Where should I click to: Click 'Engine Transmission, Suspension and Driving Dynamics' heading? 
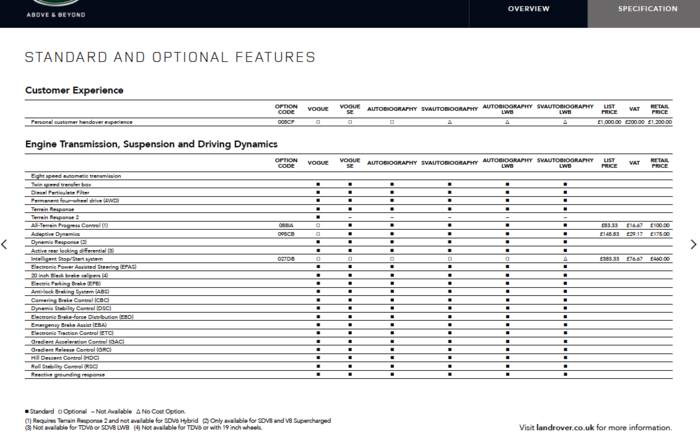coord(151,144)
